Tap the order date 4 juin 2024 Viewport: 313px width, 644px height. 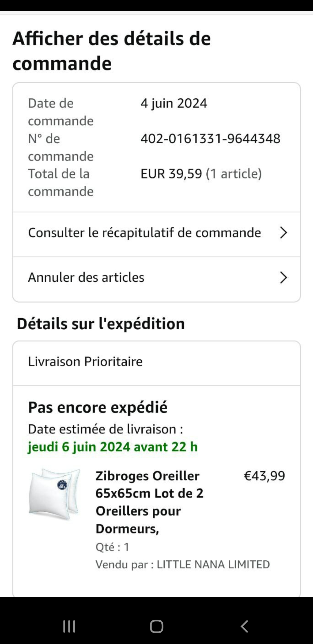pos(174,103)
